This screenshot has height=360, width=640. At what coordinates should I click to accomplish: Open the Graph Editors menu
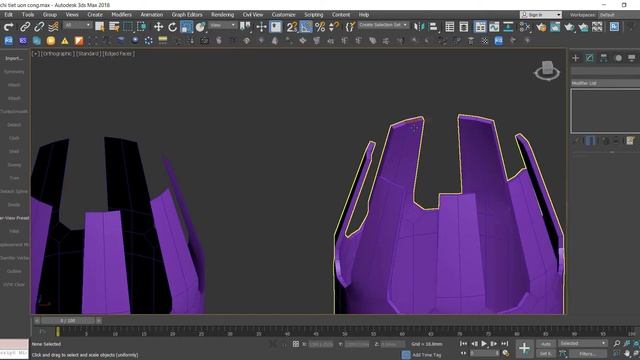[x=187, y=15]
